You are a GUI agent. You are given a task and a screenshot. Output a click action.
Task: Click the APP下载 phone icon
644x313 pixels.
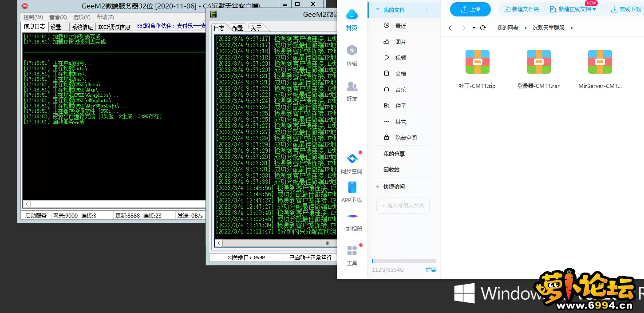pos(352,187)
